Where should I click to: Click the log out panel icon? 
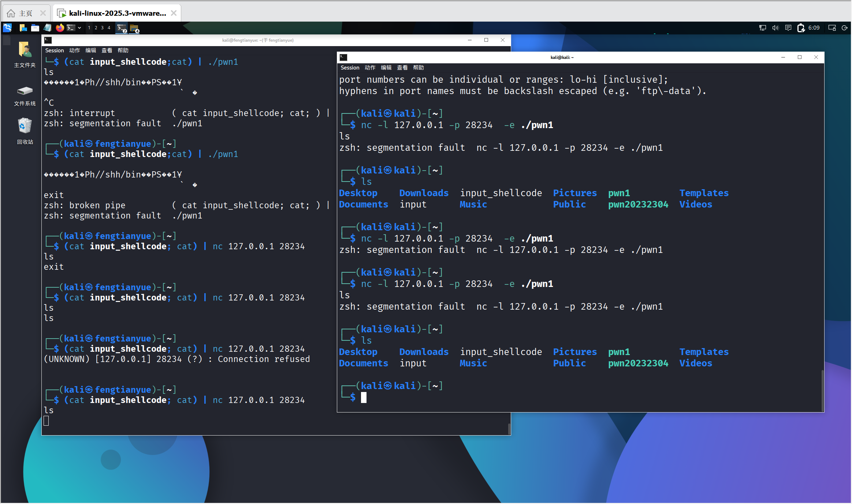[x=844, y=28]
